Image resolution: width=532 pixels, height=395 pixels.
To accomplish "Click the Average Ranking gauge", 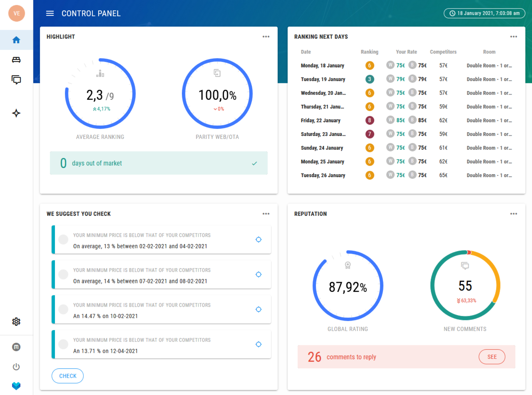I will 100,94.
